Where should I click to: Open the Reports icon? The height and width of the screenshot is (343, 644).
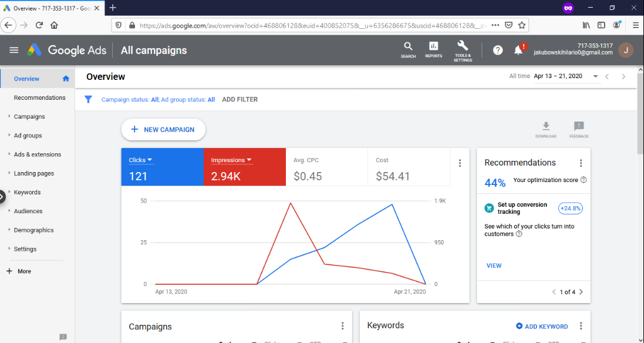pyautogui.click(x=433, y=50)
